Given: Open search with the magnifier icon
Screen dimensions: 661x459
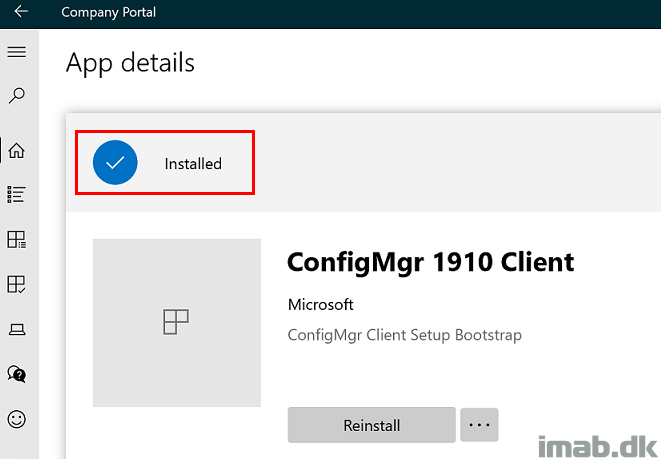Looking at the screenshot, I should (x=16, y=96).
